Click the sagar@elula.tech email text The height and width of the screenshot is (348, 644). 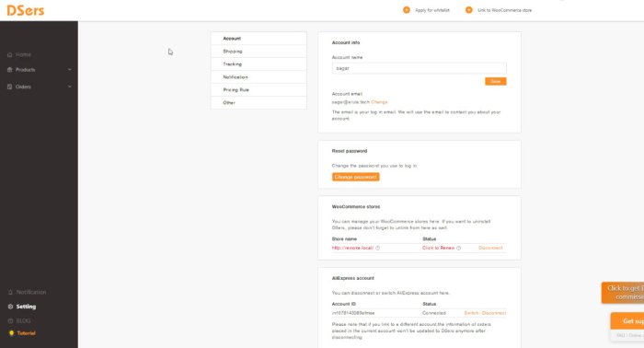tap(351, 102)
